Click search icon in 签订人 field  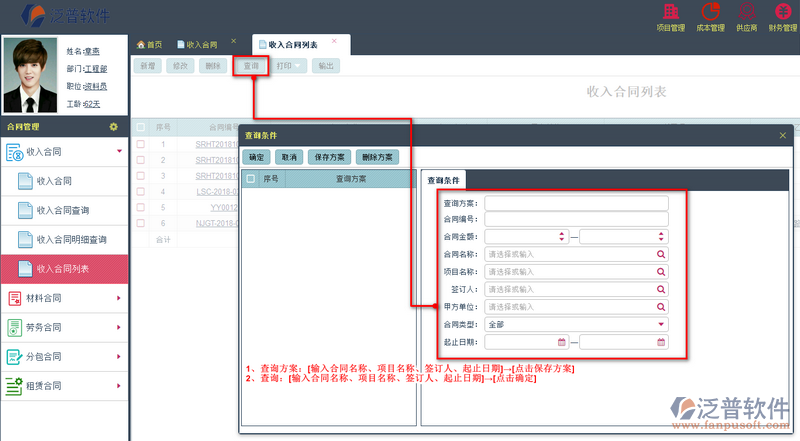[661, 289]
